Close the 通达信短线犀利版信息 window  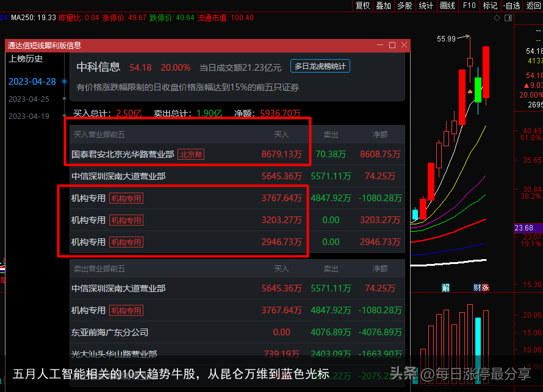tap(404, 45)
